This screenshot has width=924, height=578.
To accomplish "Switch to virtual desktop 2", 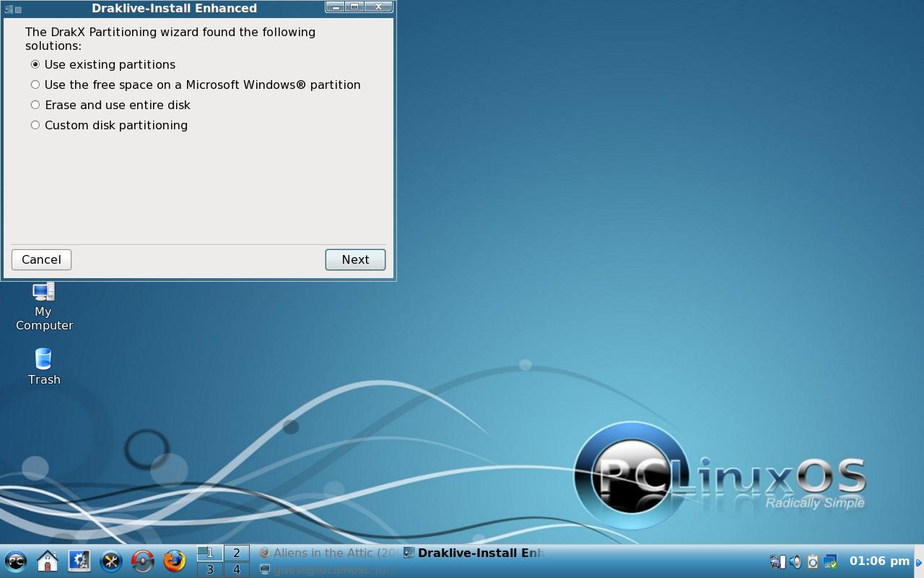I will pyautogui.click(x=237, y=553).
